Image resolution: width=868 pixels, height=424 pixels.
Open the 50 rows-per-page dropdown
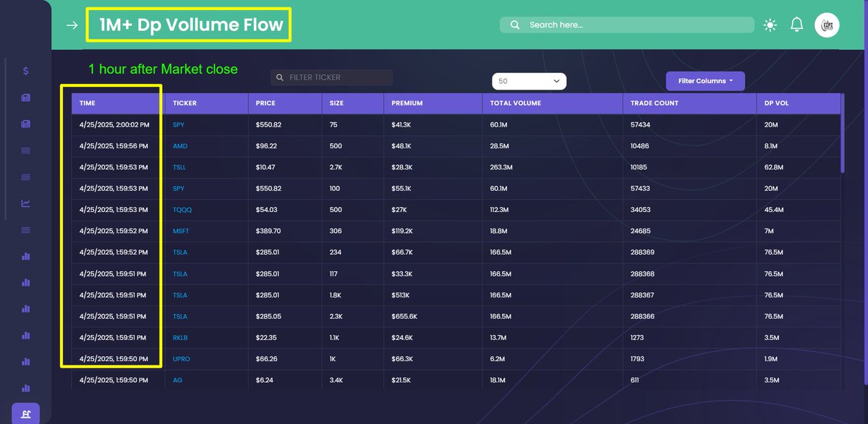click(x=529, y=82)
